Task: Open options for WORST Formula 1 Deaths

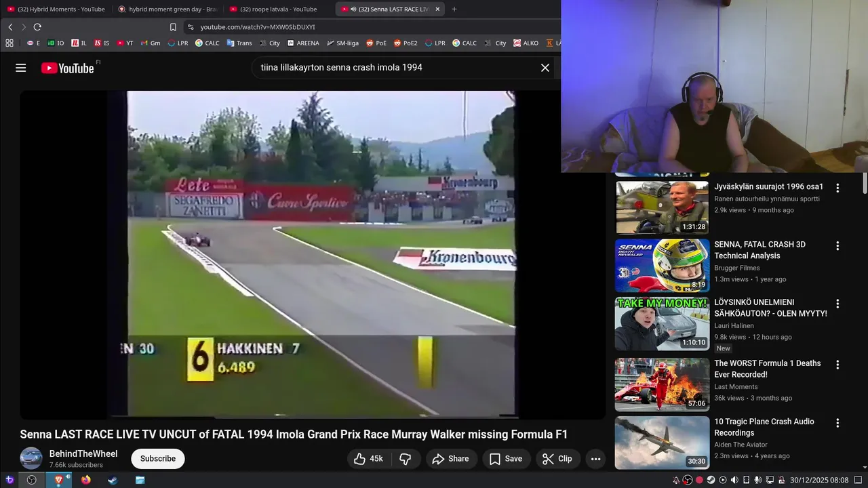Action: tap(837, 365)
